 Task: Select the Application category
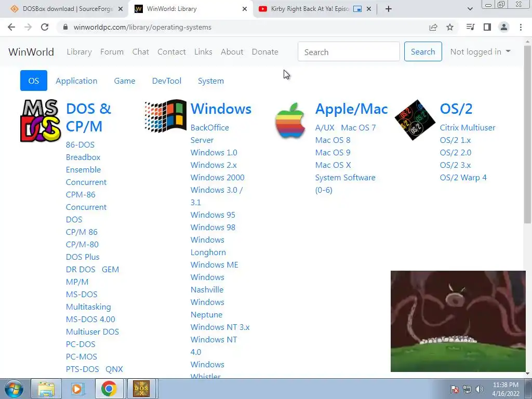click(76, 81)
